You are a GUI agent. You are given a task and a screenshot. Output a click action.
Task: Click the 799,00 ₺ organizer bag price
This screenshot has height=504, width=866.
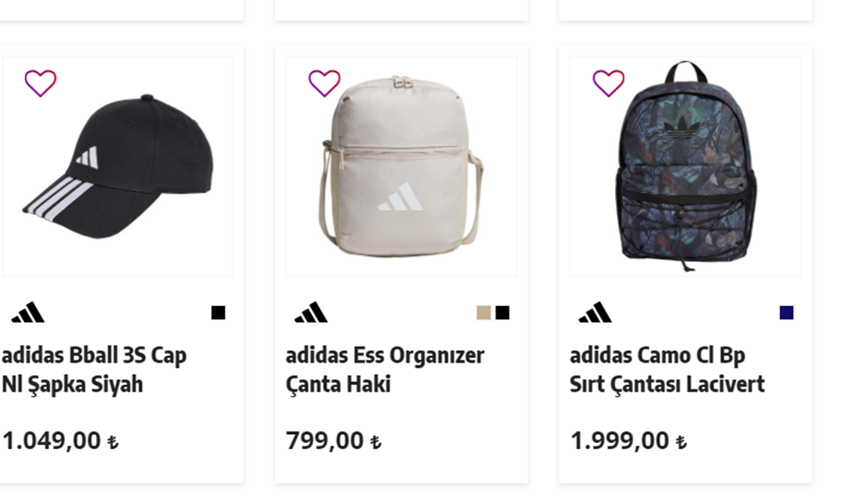(x=333, y=441)
